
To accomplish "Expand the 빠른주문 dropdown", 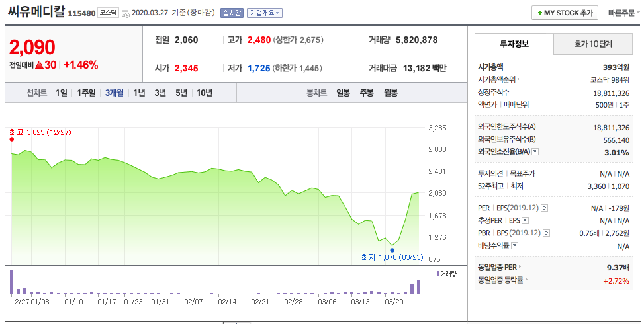I will (623, 13).
